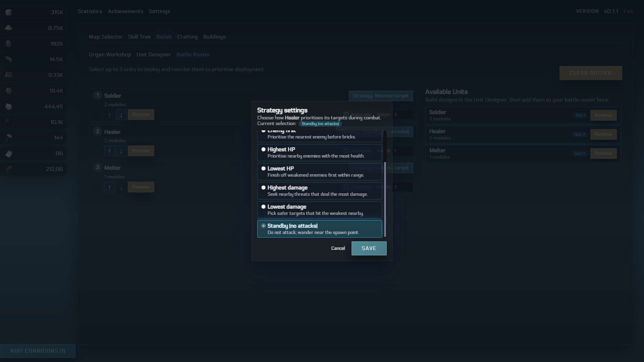Open the Soldier's Strategy: Nearest target selector
The image size is (644, 362).
point(381,96)
